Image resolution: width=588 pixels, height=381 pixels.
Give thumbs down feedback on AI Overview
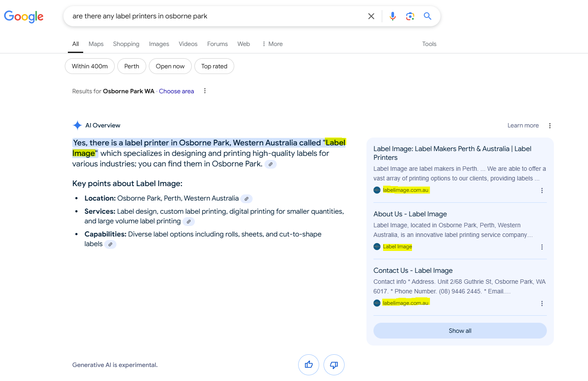pos(334,364)
